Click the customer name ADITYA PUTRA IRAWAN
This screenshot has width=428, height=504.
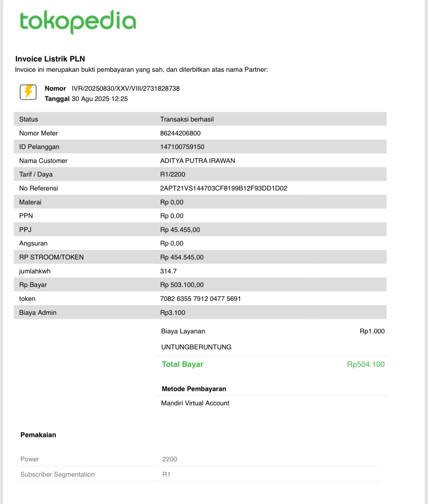click(x=197, y=161)
